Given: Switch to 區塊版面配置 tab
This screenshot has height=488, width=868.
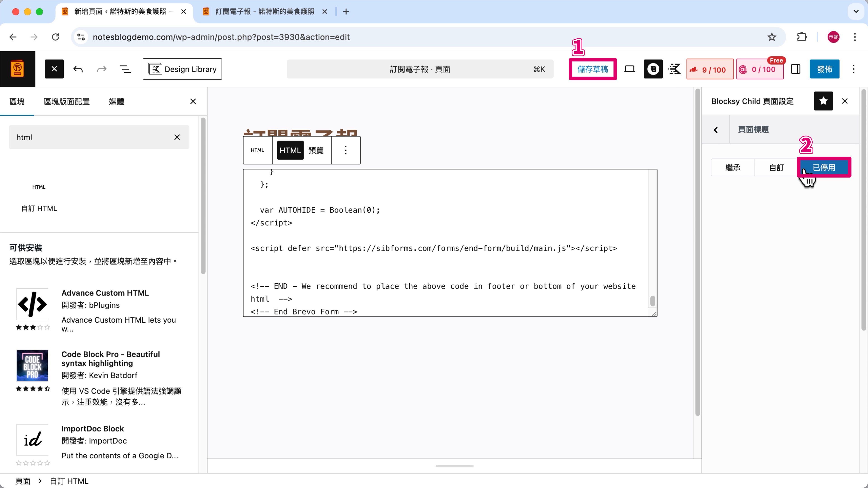Looking at the screenshot, I should coord(67,101).
